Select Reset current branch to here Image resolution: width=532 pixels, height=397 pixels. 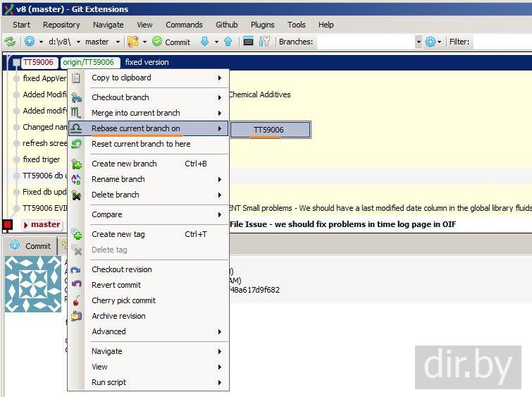pos(141,144)
